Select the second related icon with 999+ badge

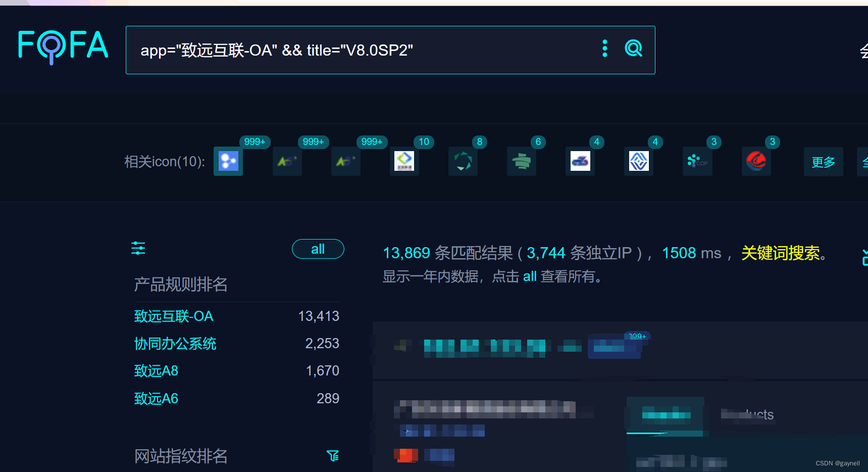[x=287, y=161]
